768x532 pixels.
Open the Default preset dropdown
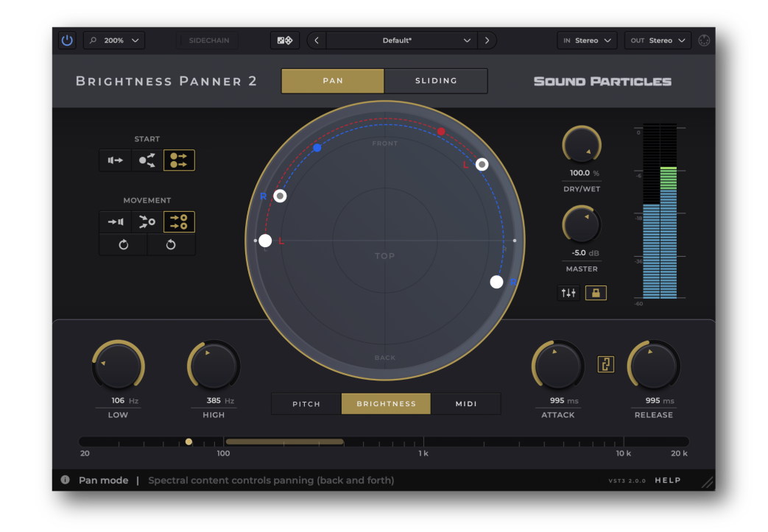tap(401, 40)
